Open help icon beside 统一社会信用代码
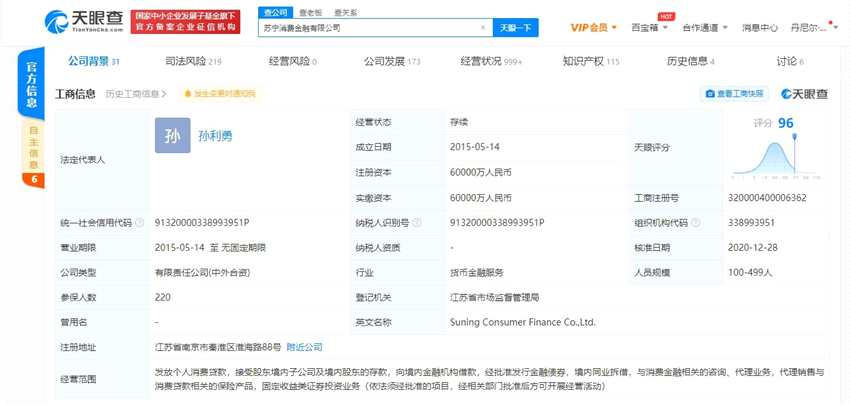850x405 pixels. pos(139,223)
